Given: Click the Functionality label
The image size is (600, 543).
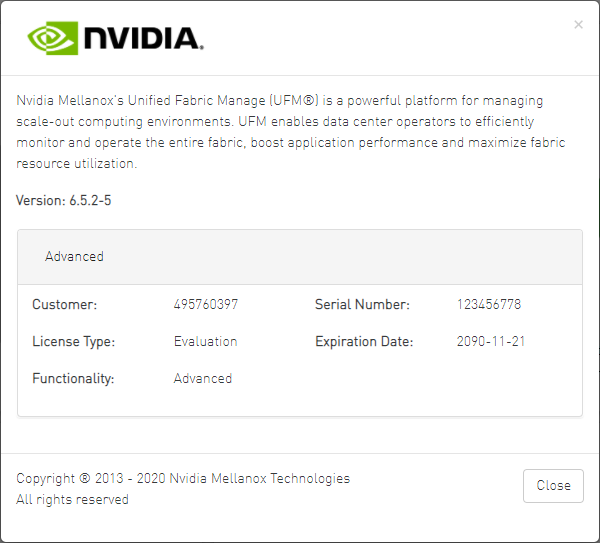Looking at the screenshot, I should [73, 379].
